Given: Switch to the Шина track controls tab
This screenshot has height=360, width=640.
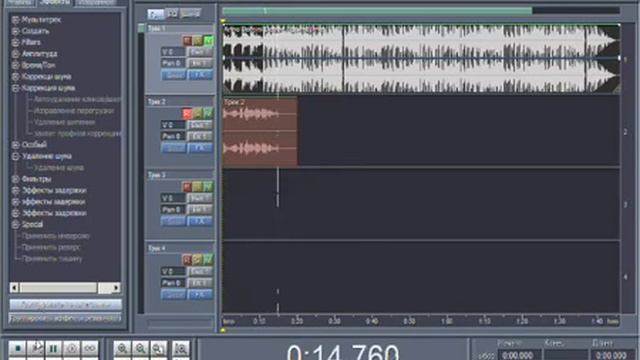Looking at the screenshot, I should coord(191,14).
